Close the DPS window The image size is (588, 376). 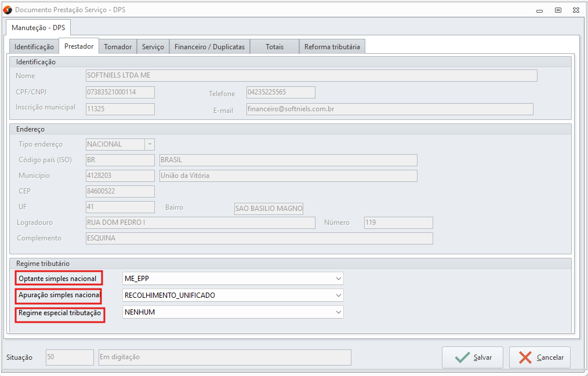[576, 10]
